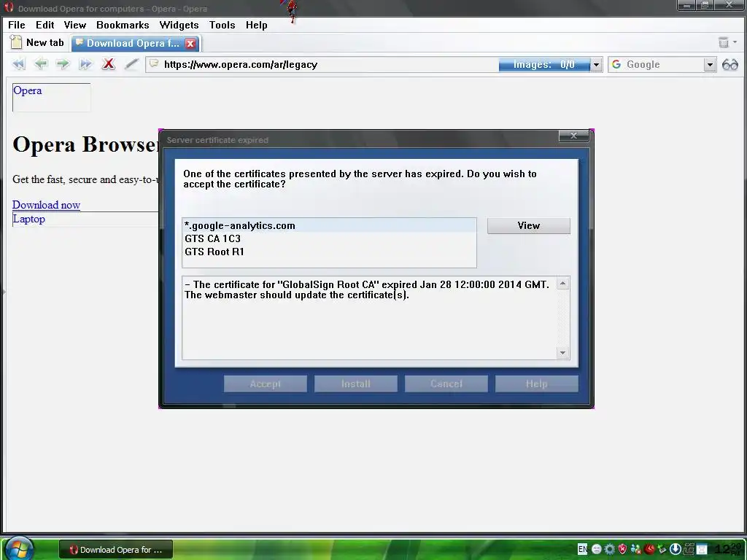
Task: Click the messenger people tray icon
Action: pos(636,549)
